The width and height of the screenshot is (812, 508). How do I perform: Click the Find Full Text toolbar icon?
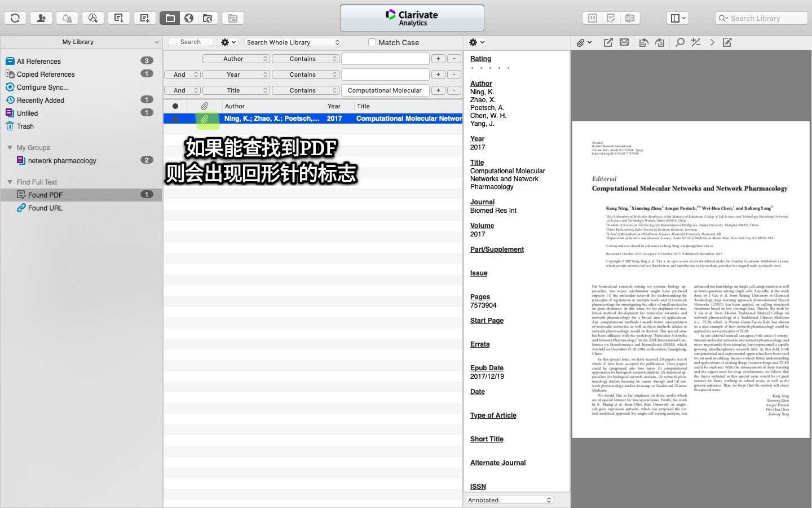pos(93,18)
